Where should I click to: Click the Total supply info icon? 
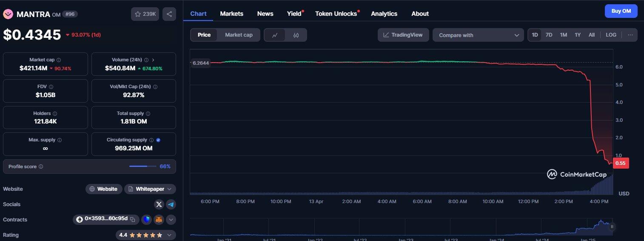point(148,114)
